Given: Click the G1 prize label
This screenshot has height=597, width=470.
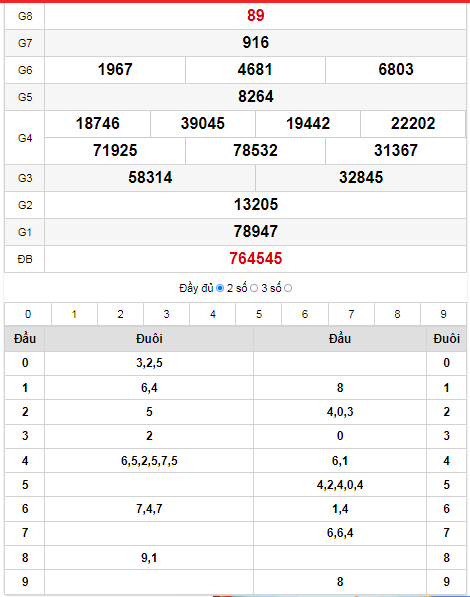Looking at the screenshot, I should (25, 232).
